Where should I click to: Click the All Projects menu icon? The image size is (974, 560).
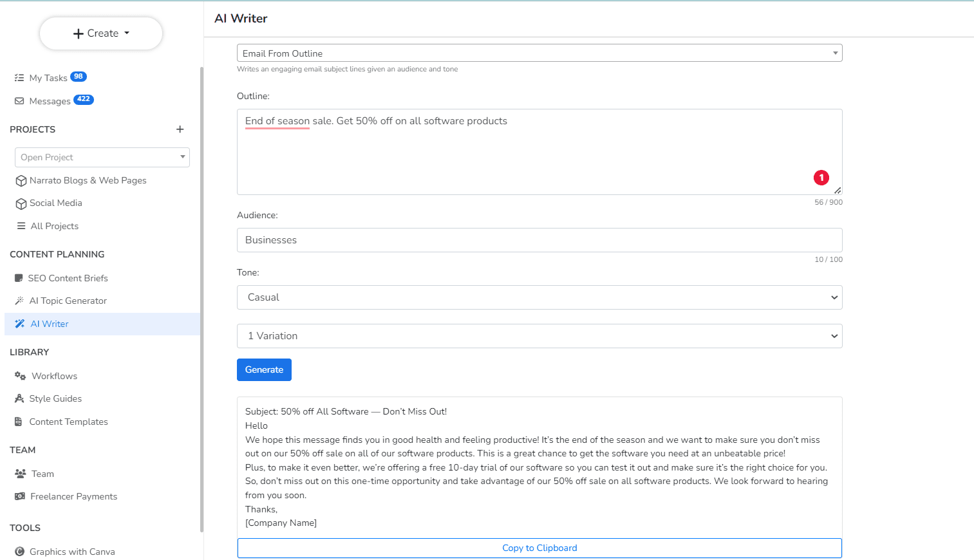(21, 226)
